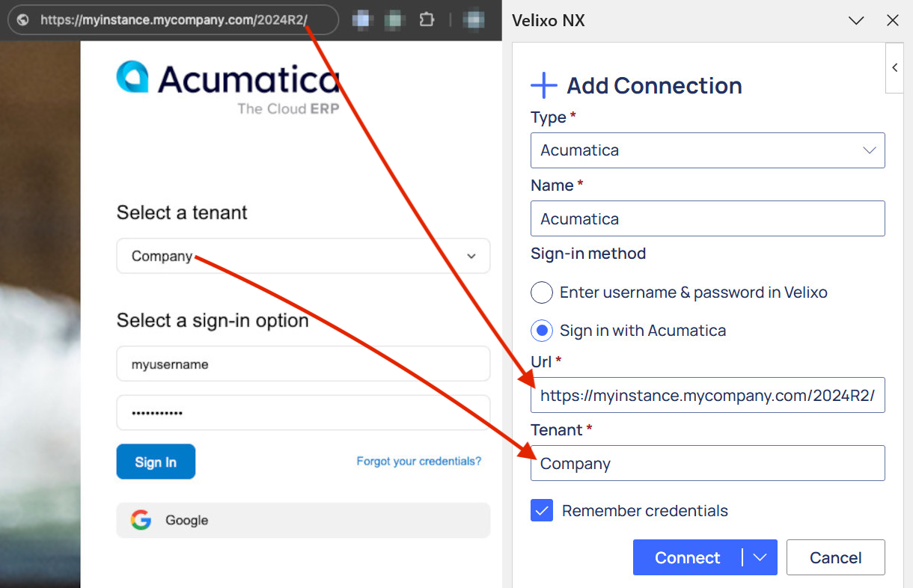Click the myusername input field

pos(303,364)
